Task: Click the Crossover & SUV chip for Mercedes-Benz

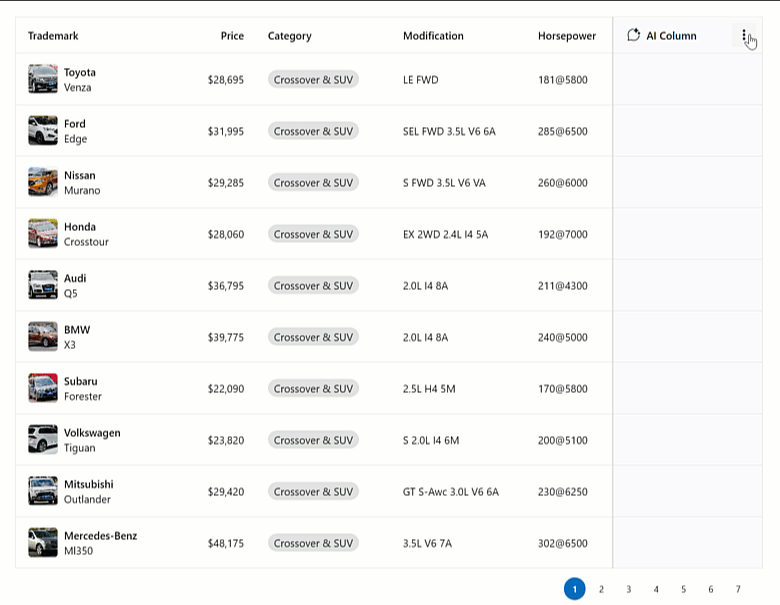Action: (313, 543)
